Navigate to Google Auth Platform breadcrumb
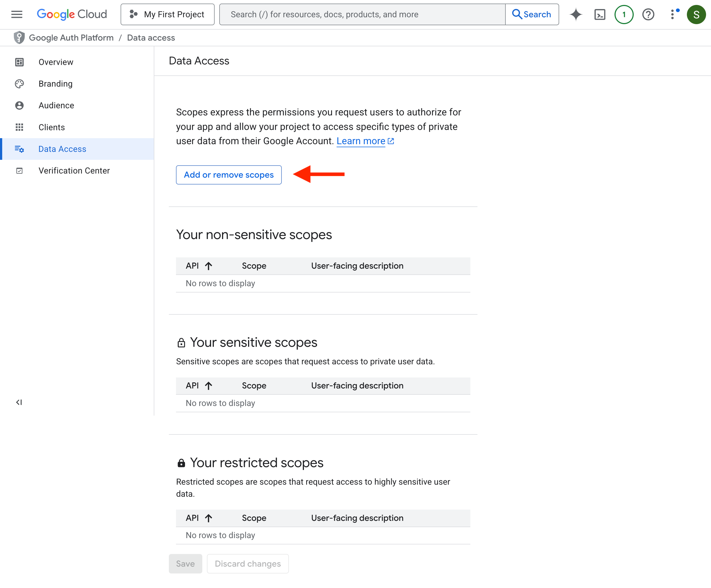The width and height of the screenshot is (711, 588). coord(71,38)
